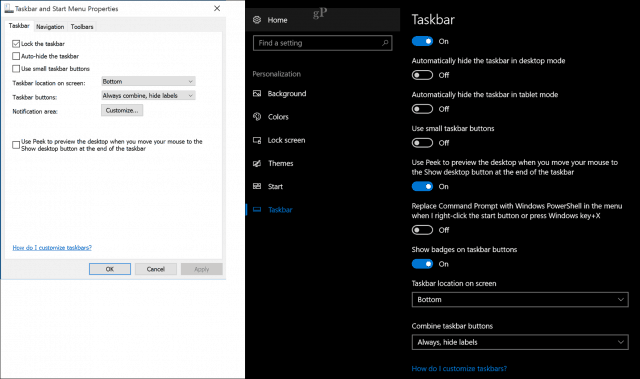Image resolution: width=640 pixels, height=379 pixels.
Task: Open the Colors personalization page
Action: click(278, 117)
